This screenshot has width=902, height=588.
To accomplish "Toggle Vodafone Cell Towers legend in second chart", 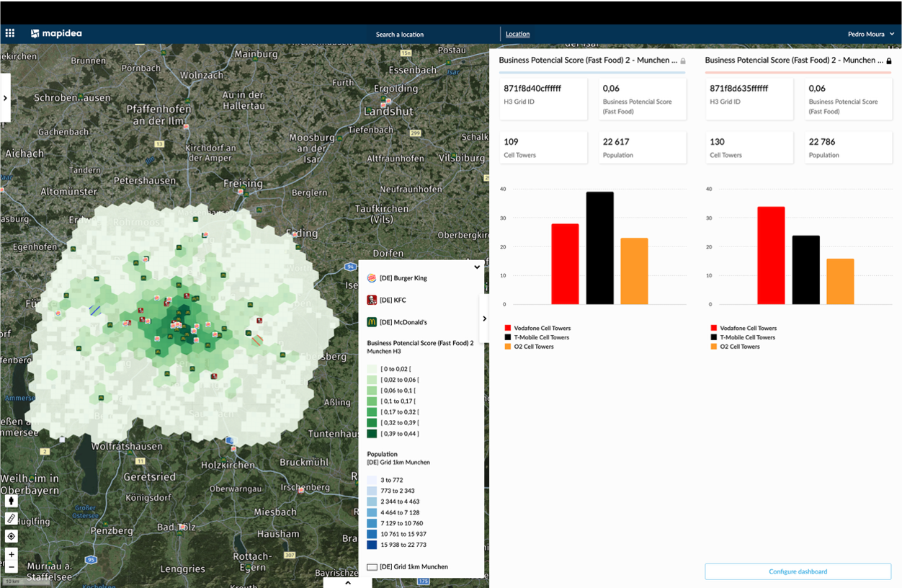I will 744,328.
